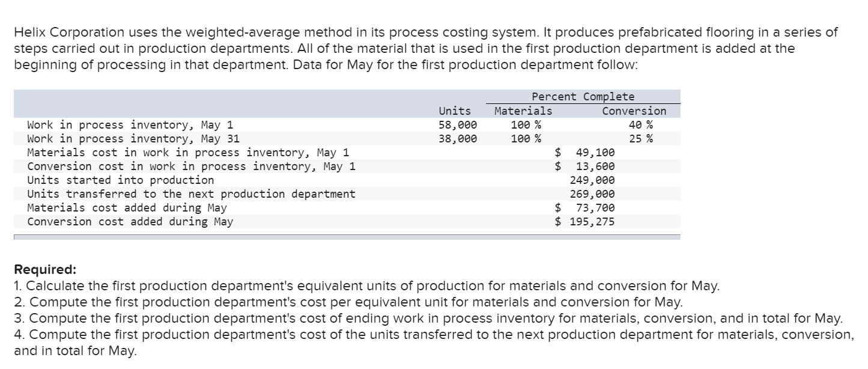Screen dimensions: 868x369
Task: Click requirement 3 about ending work in process
Action: [428, 318]
